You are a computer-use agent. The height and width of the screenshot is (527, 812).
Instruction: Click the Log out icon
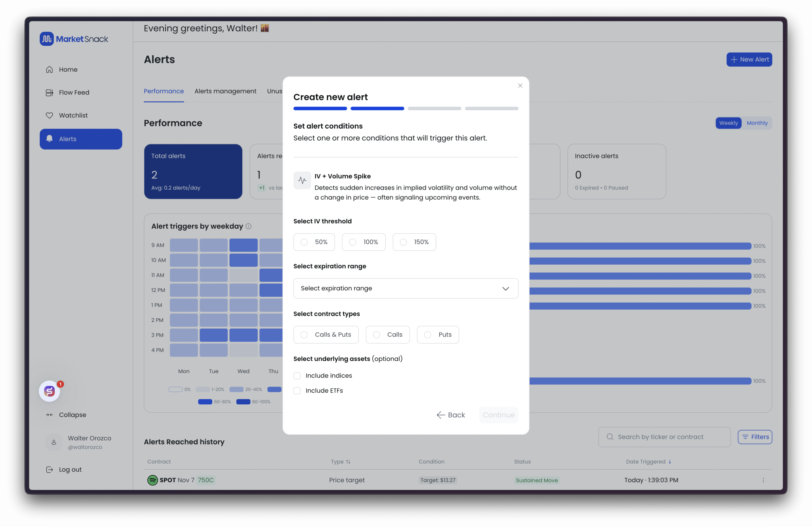click(49, 469)
